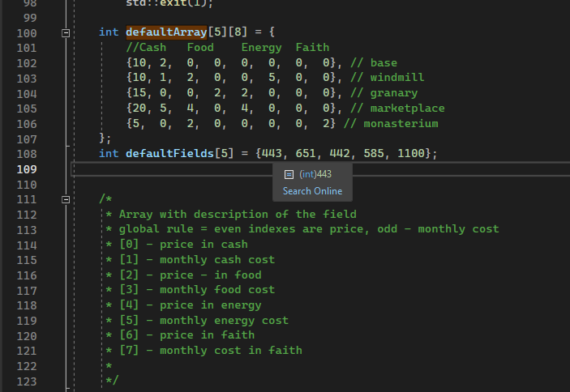Click the Cash Food Energy Faith comment
Viewport: 570px width, 392px height.
[x=227, y=48]
